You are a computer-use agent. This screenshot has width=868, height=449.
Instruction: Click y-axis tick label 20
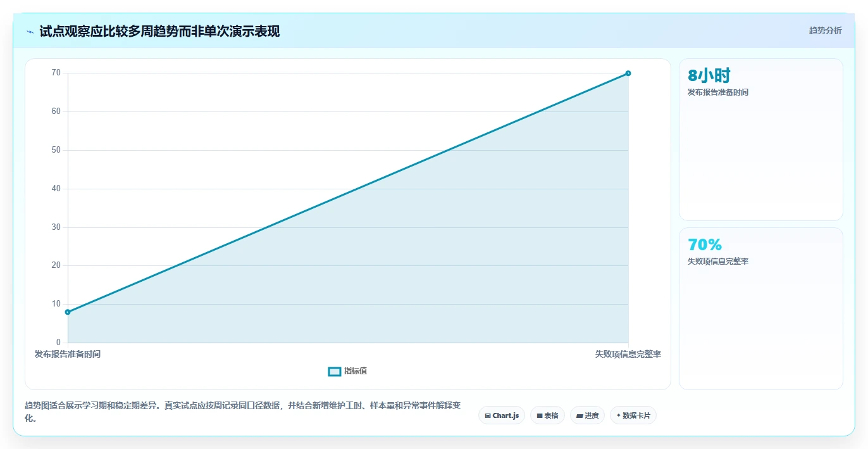point(56,265)
